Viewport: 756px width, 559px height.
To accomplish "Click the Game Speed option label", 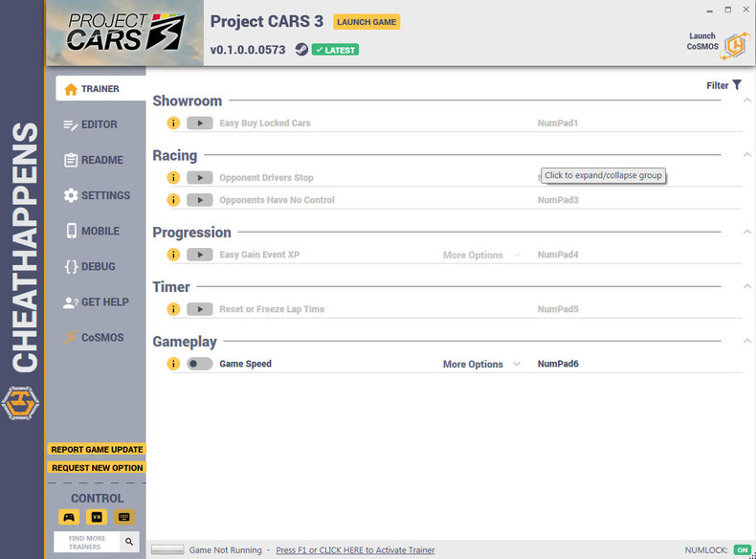I will [245, 364].
